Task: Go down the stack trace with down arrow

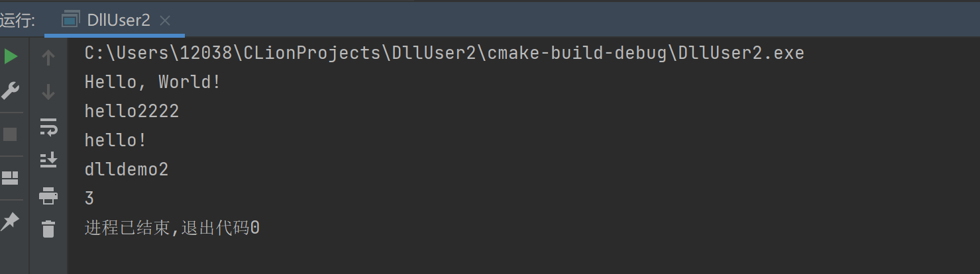Action: pos(48,91)
